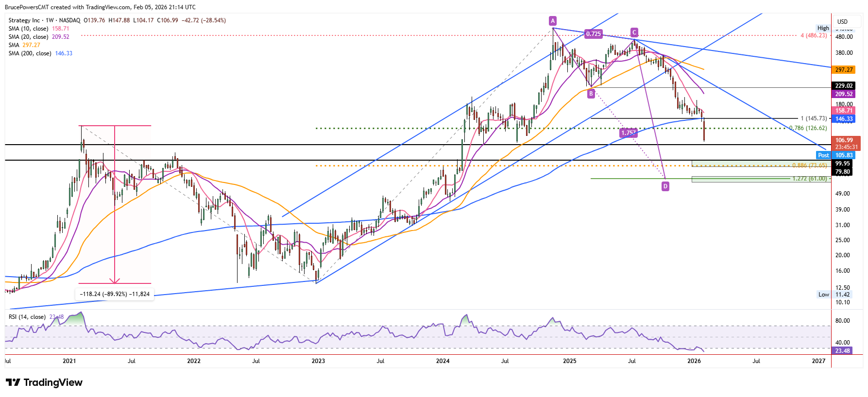Select the pattern point A marker
Viewport: 868px width, 397px height.
tap(552, 20)
